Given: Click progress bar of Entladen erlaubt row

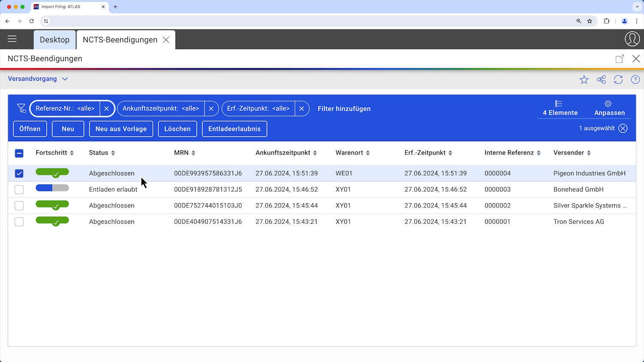Looking at the screenshot, I should coord(52,188).
